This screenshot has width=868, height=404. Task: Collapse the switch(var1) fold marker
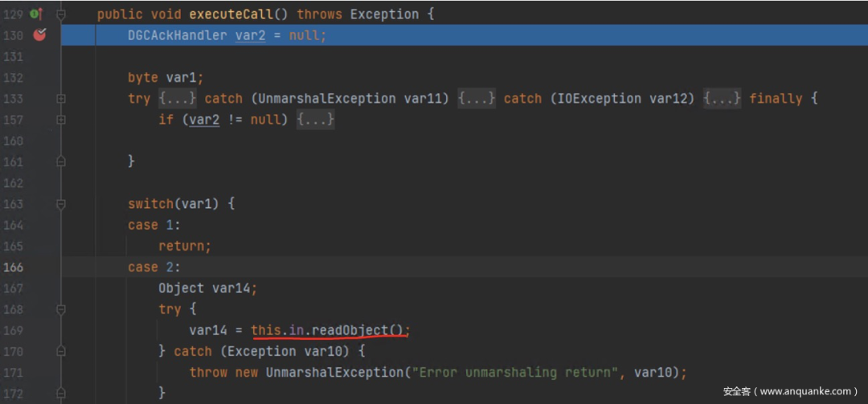[x=61, y=204]
